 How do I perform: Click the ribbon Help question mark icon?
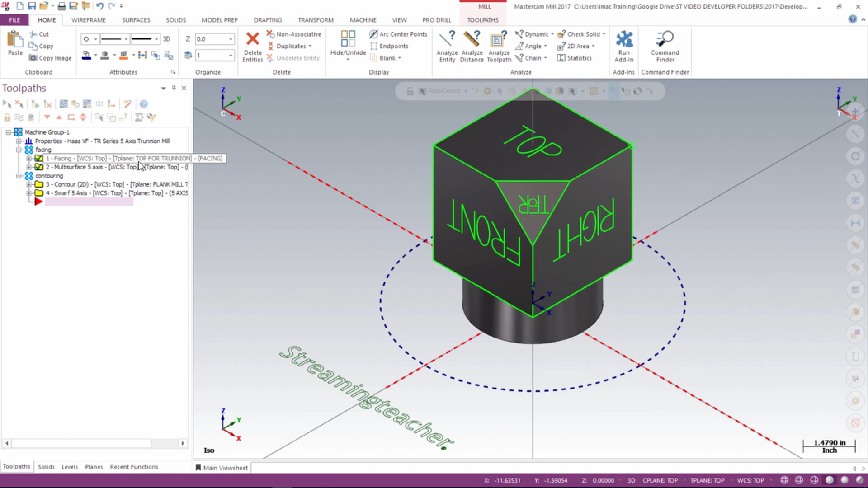(x=852, y=19)
